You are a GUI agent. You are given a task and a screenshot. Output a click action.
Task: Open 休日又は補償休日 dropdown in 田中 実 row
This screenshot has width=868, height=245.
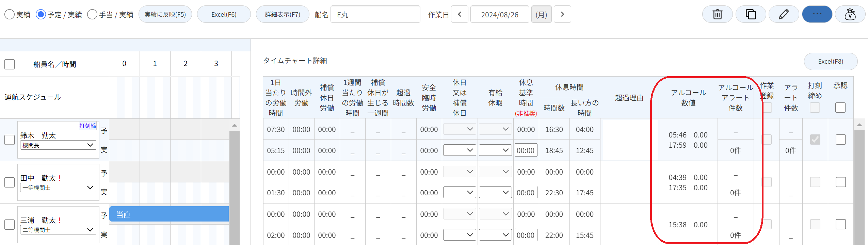pyautogui.click(x=460, y=193)
